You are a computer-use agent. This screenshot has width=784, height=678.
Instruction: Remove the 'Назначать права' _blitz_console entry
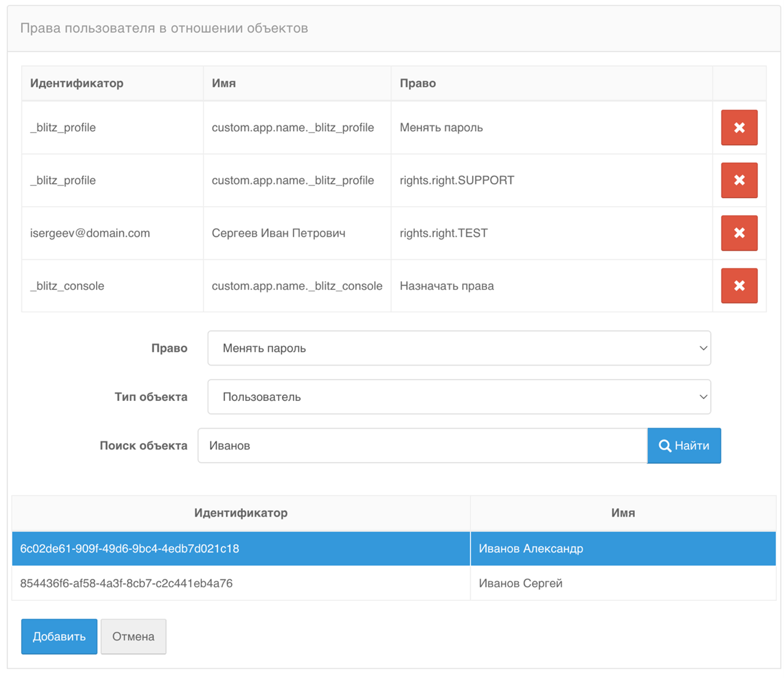pyautogui.click(x=739, y=286)
